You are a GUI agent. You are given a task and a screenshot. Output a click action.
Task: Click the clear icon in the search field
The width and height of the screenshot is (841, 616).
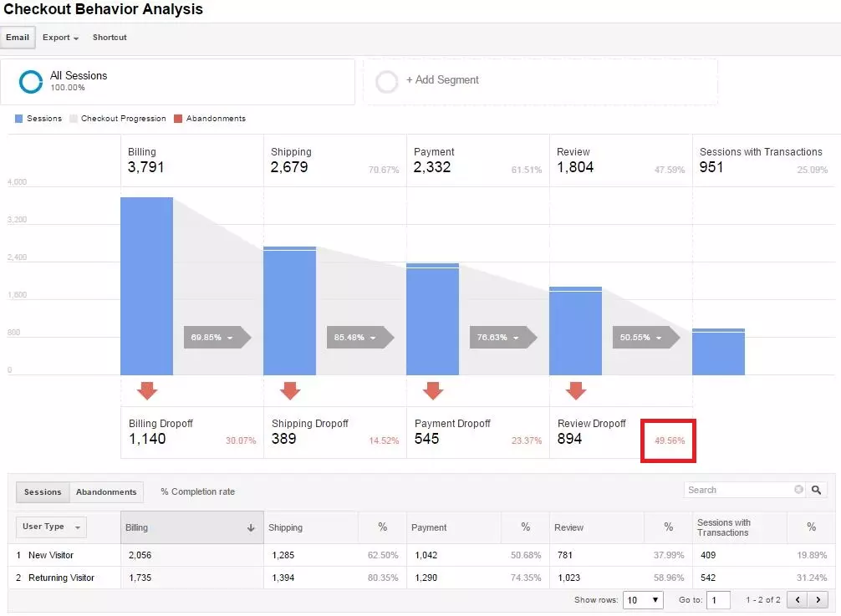(x=798, y=489)
